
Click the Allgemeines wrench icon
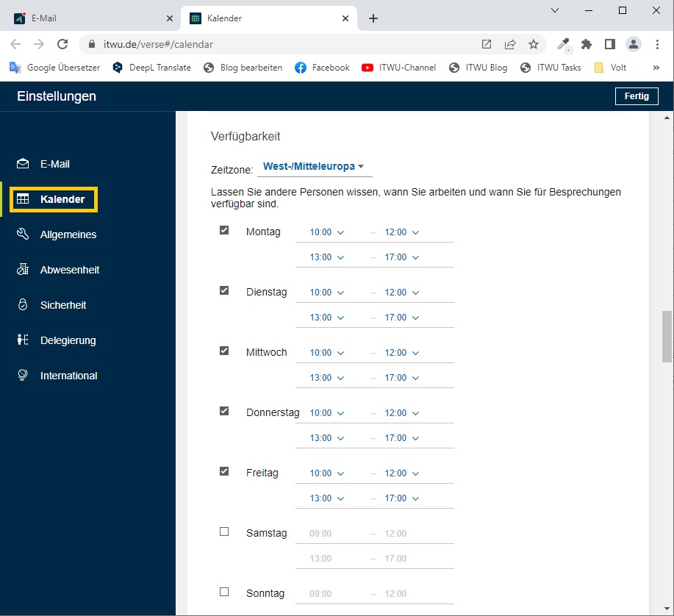(x=23, y=234)
